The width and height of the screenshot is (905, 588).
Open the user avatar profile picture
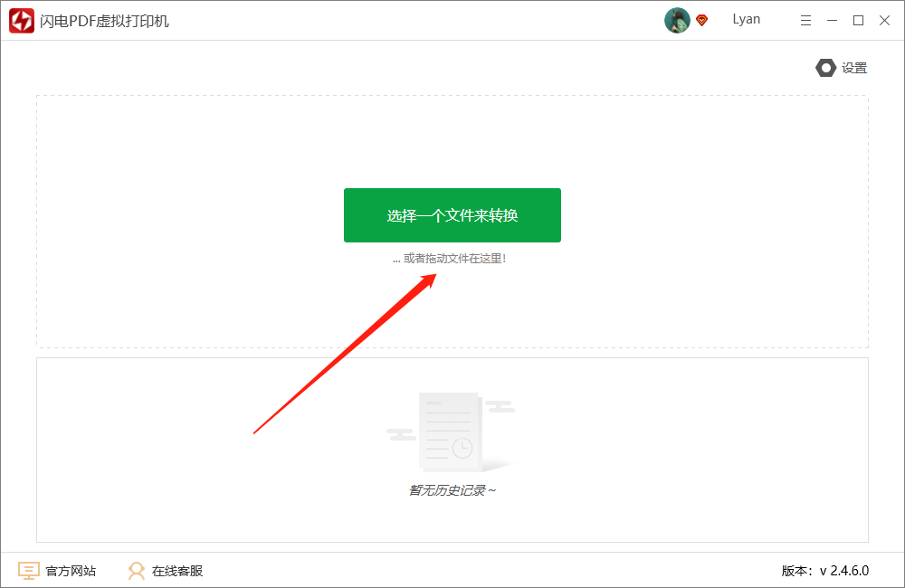(677, 20)
